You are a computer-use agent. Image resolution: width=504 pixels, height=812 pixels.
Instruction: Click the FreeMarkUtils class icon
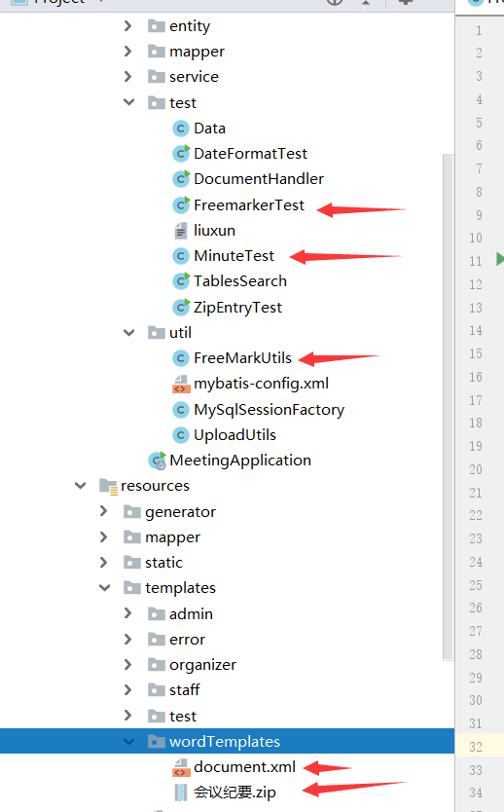[x=181, y=358]
